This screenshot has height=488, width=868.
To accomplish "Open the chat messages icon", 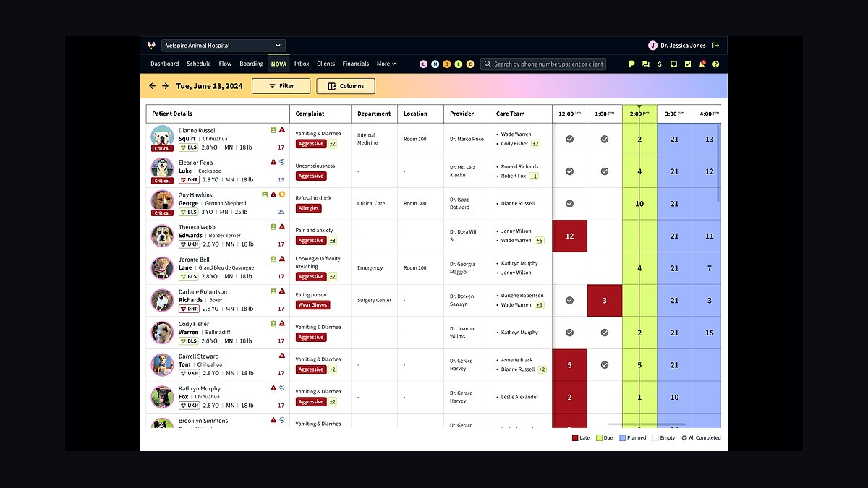I will pyautogui.click(x=645, y=64).
